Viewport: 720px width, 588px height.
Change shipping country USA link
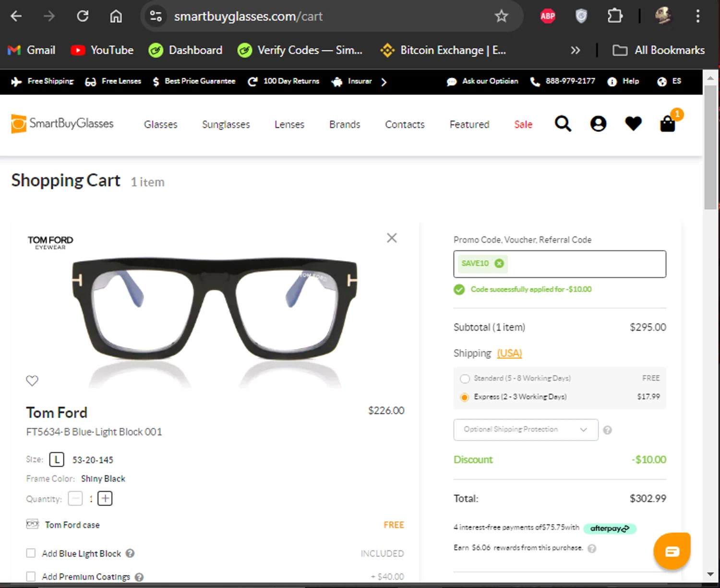coord(509,353)
